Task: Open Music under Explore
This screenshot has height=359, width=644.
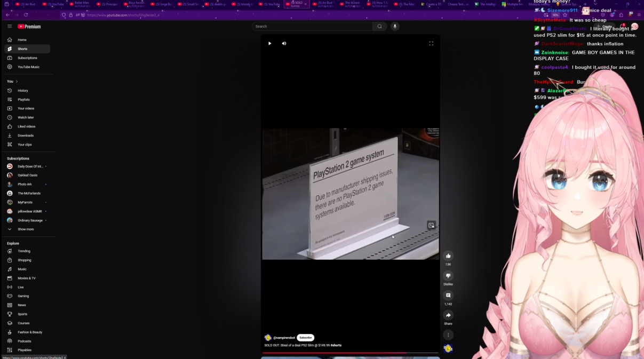Action: click(27, 269)
